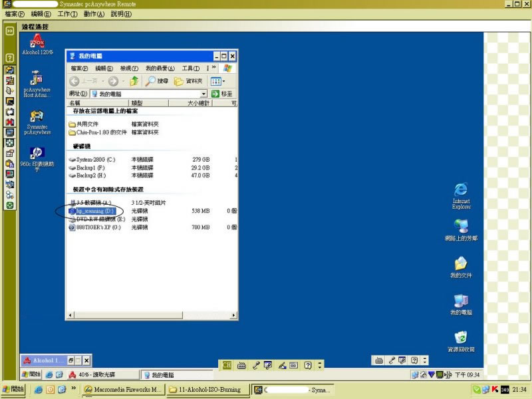Expand local quick launch » chevron
This screenshot has width=532, height=399.
pos(73,388)
